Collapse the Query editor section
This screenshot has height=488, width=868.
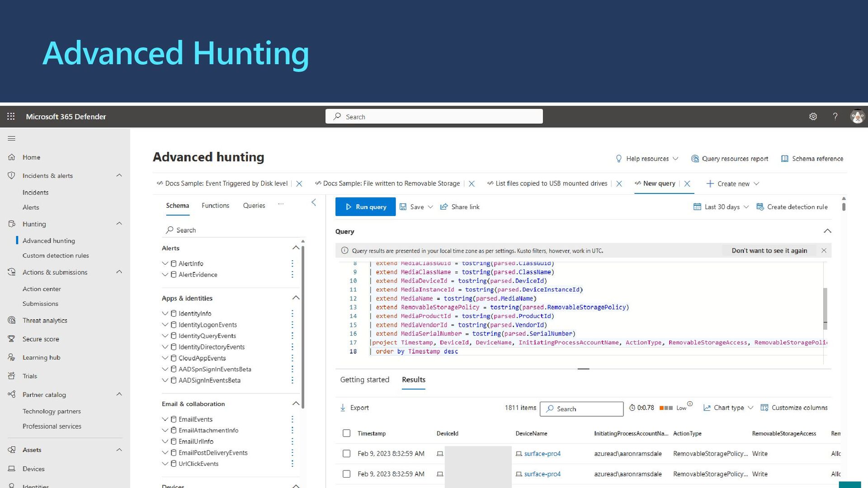827,231
